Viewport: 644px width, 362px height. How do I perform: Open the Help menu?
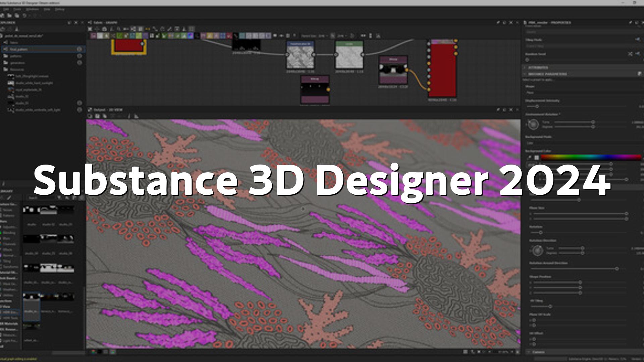point(47,9)
